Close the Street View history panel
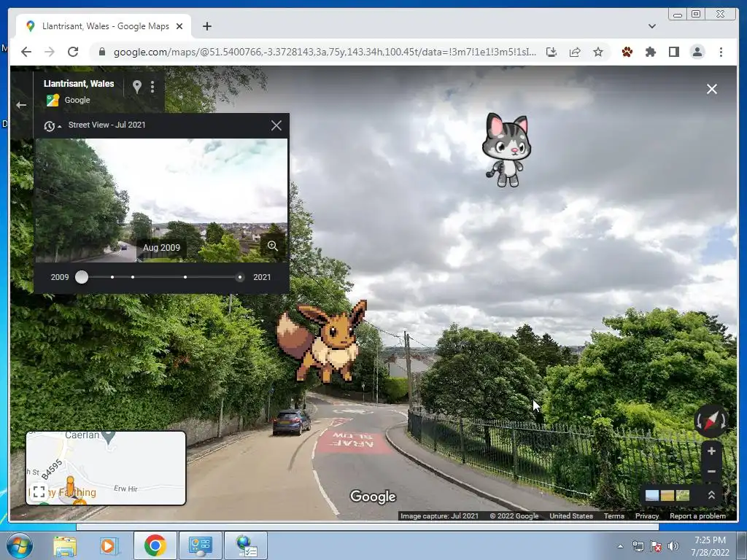The image size is (747, 560). (x=276, y=125)
